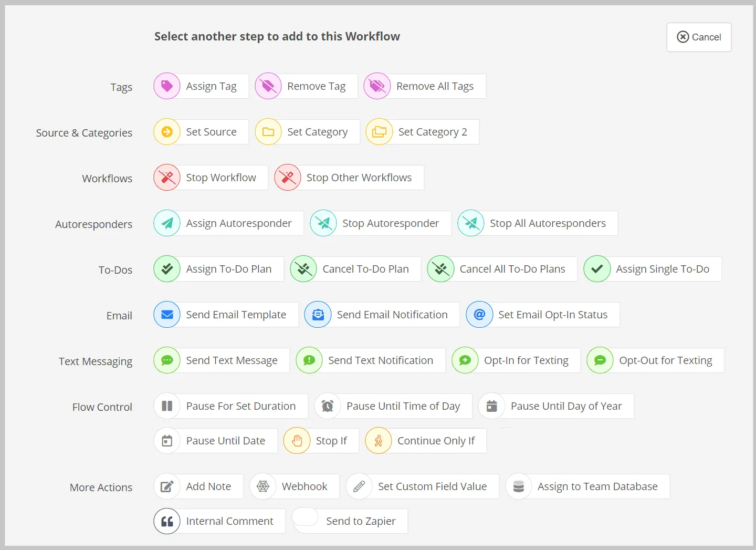Choose the red Stop Workflow icon
The image size is (756, 550).
coord(167,178)
